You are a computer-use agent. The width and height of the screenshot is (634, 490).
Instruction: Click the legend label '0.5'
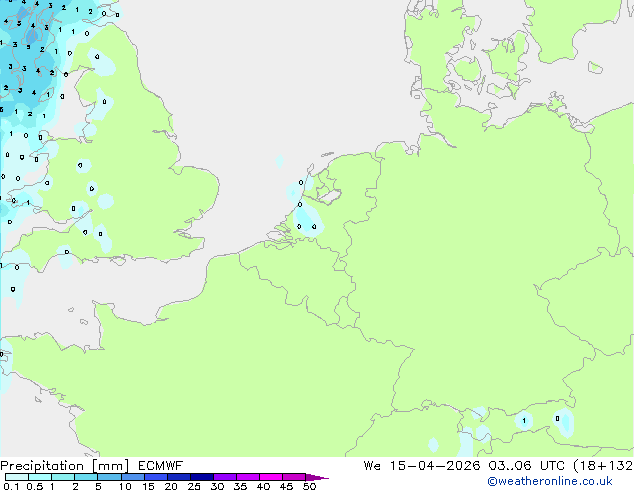[35, 486]
